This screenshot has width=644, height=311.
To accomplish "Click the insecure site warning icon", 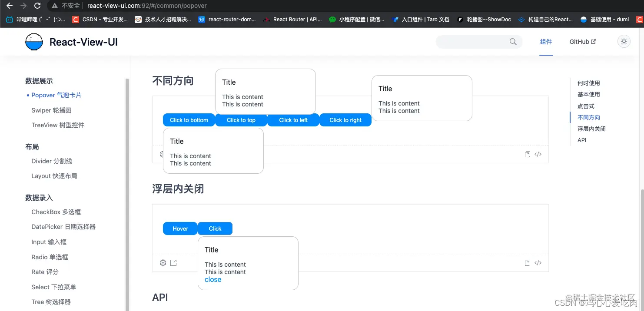I will click(55, 6).
